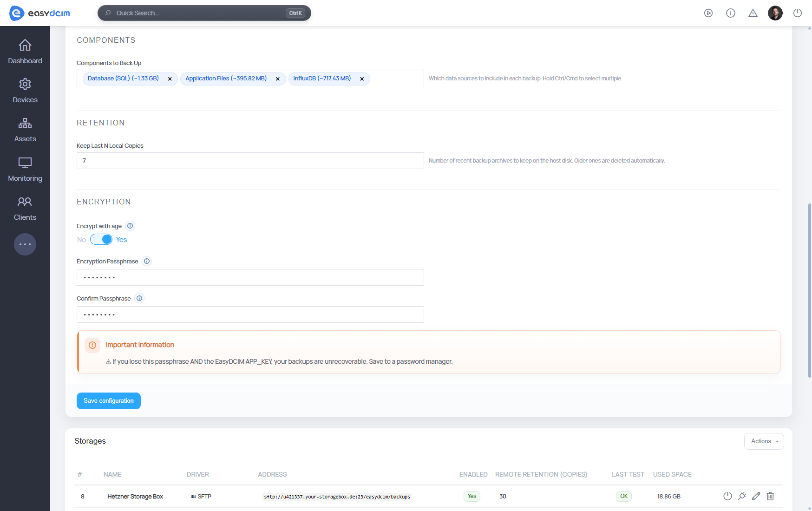Click the Assets sidebar label
The image size is (812, 511).
pos(25,139)
